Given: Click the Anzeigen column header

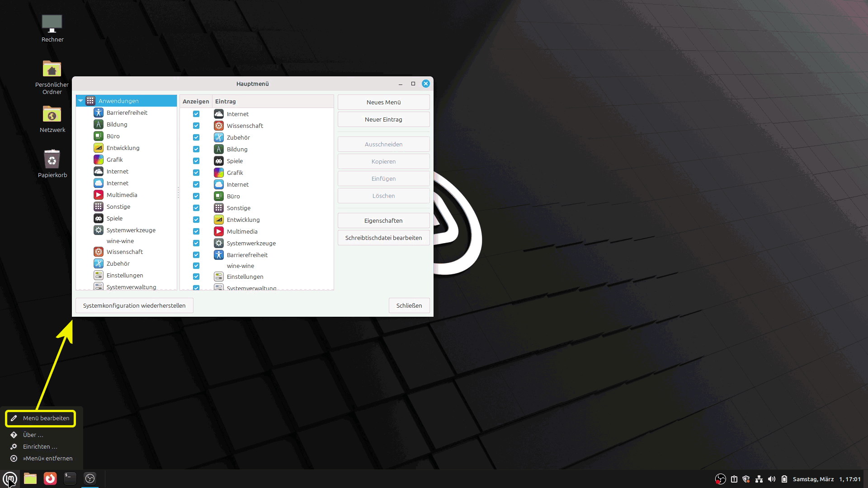Looking at the screenshot, I should pyautogui.click(x=196, y=101).
